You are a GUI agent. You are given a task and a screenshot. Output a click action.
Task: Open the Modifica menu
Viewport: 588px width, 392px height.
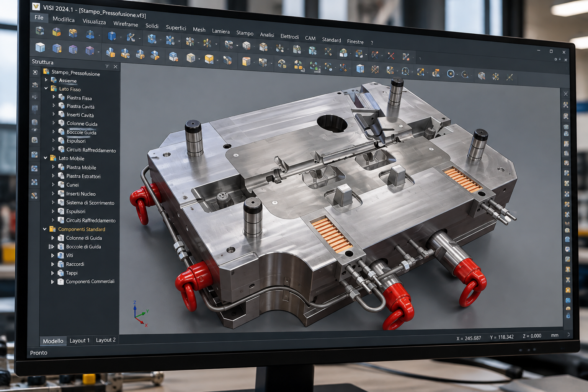click(64, 19)
